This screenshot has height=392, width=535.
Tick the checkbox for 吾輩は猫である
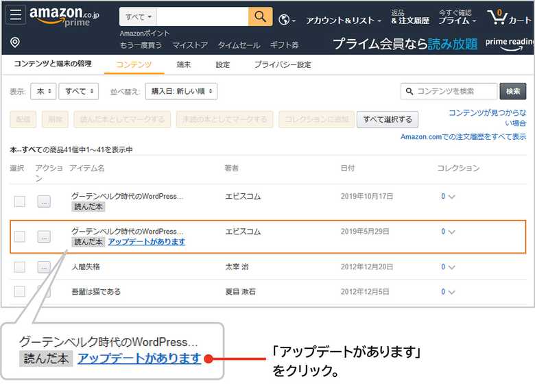click(x=19, y=291)
